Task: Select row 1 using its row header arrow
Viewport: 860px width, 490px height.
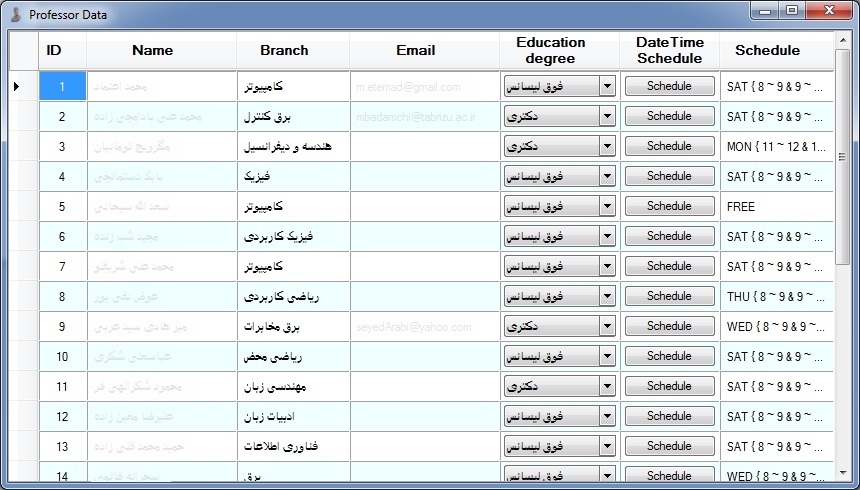Action: 24,86
